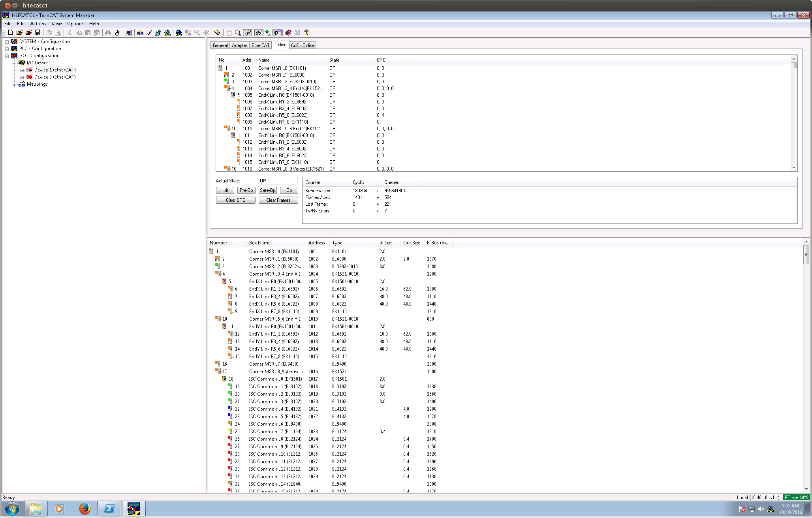Click the Pre-Op state button

click(246, 190)
